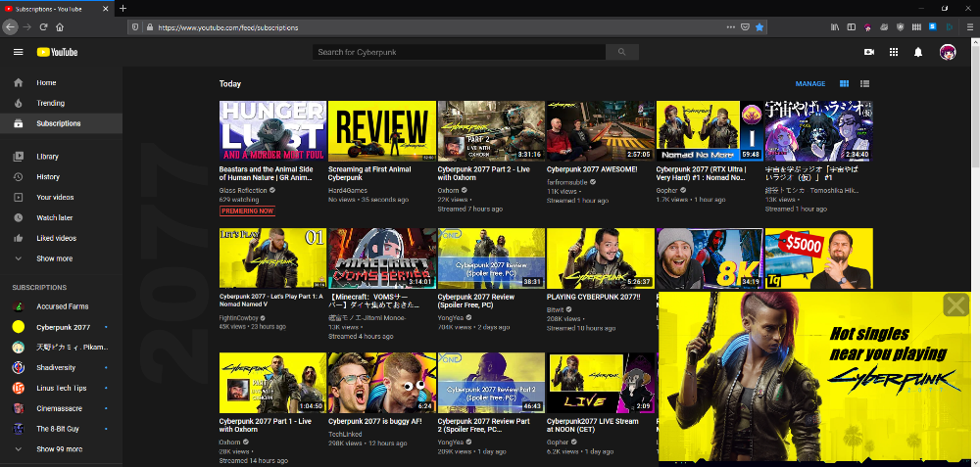This screenshot has width=980, height=467.
Task: Open the YouTube apps grid icon
Action: coord(894,52)
